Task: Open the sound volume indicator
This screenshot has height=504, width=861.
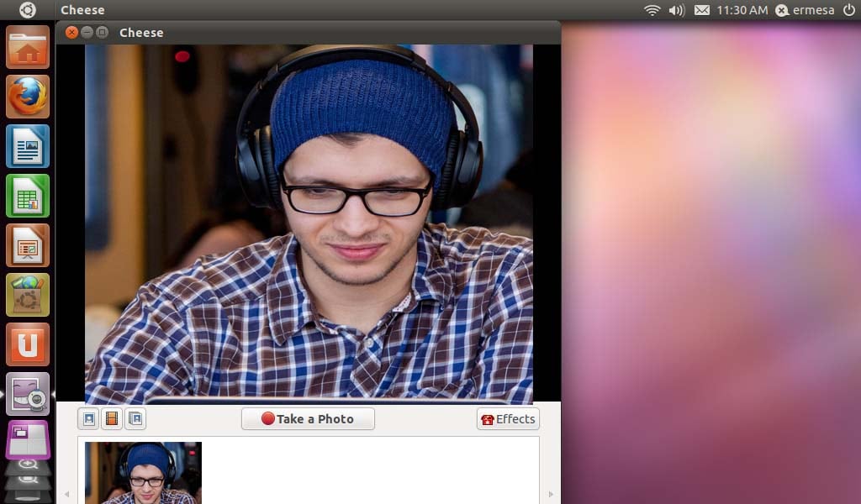Action: pyautogui.click(x=677, y=10)
